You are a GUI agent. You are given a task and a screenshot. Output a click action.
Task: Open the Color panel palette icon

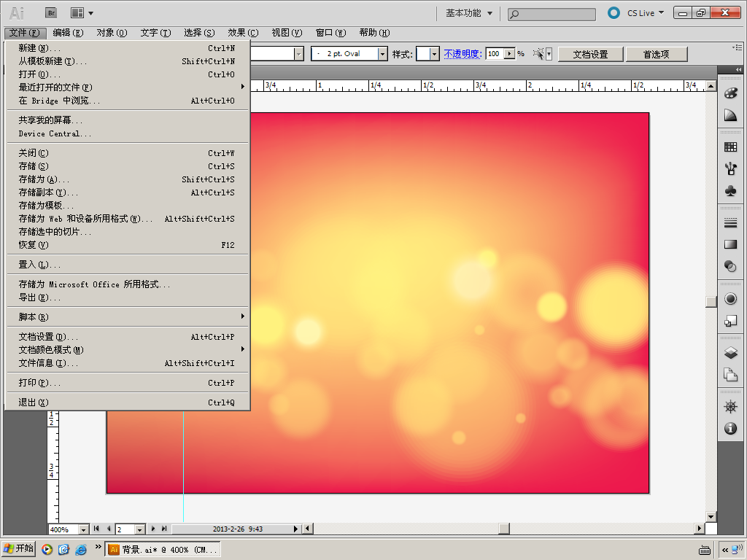point(730,93)
